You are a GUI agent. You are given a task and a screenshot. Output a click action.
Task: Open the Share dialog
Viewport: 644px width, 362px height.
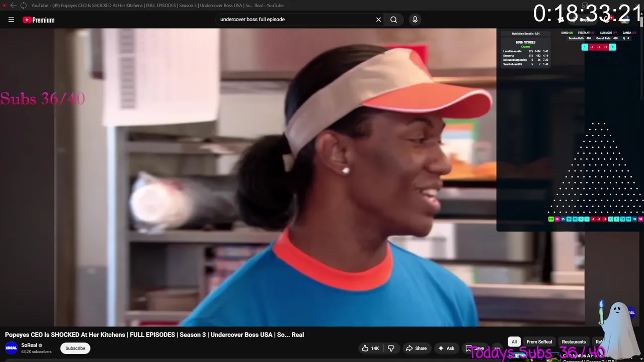pyautogui.click(x=417, y=348)
